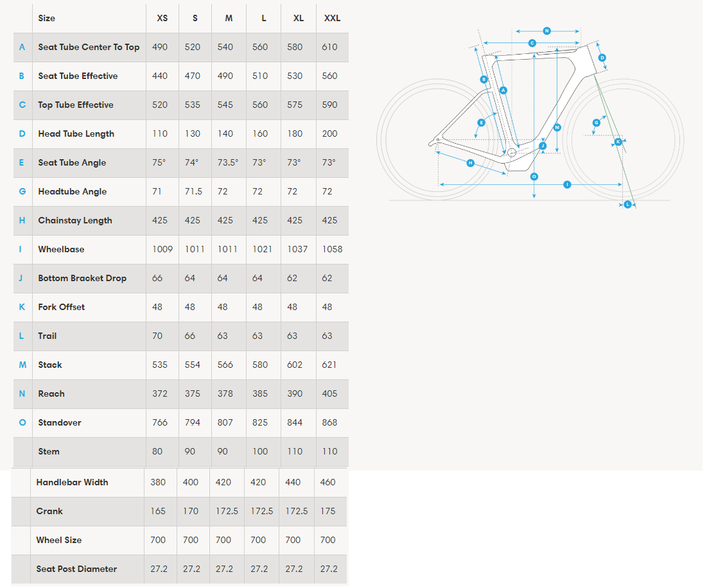Screen dimensions: 707x588
Task: Click the Seat Tube Center To Top row label
Action: [x=89, y=48]
